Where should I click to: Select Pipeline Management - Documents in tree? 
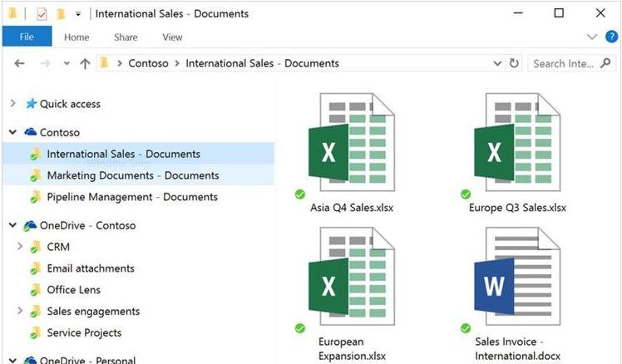pos(132,197)
